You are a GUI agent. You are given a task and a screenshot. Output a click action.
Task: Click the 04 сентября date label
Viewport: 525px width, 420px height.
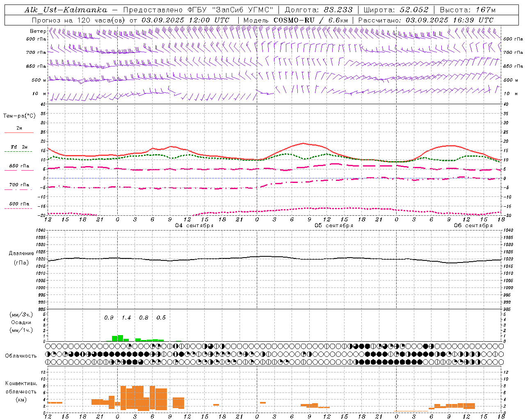[194, 226]
